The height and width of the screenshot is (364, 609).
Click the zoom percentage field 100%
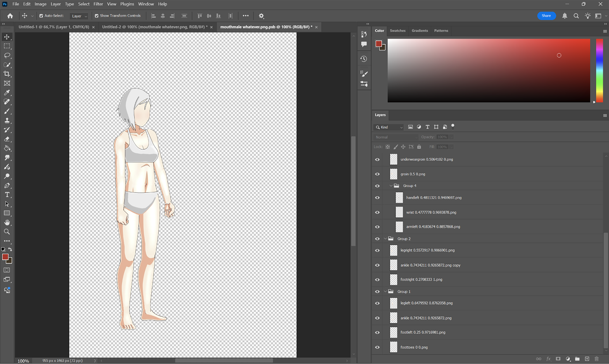tap(23, 361)
